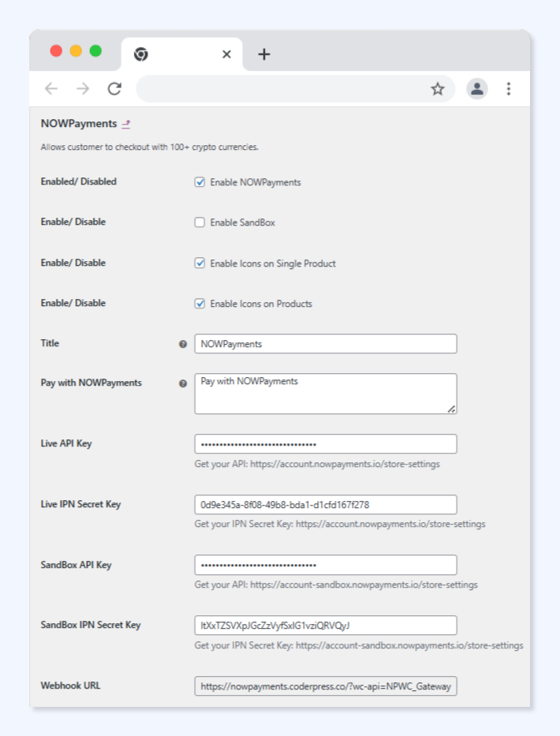Click the Live IPN Secret Key field
Screen dimensions: 560x736
click(x=325, y=505)
